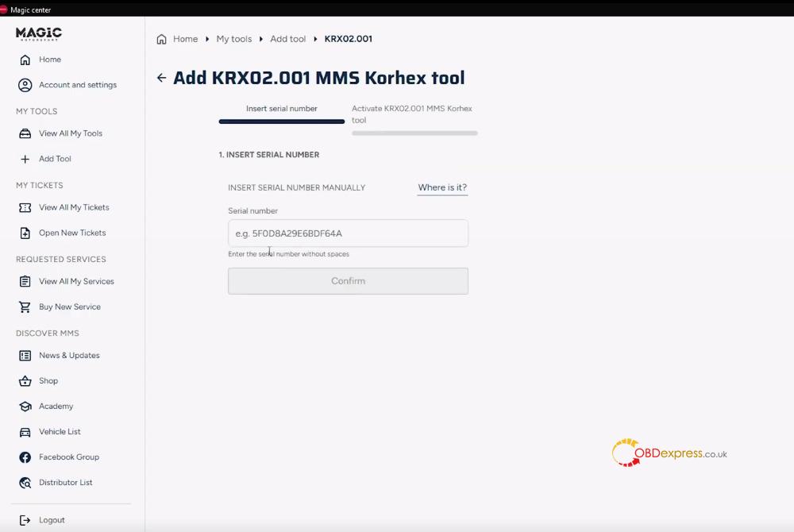Click the News & Updates newspaper icon
This screenshot has width=794, height=532.
(x=25, y=356)
